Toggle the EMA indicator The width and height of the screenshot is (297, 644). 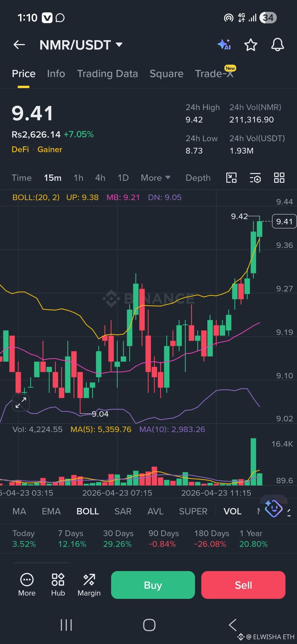click(51, 511)
